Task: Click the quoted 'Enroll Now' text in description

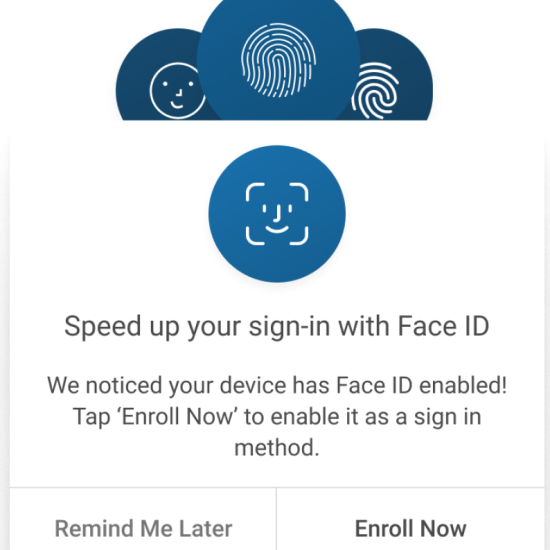Action: coord(177,417)
